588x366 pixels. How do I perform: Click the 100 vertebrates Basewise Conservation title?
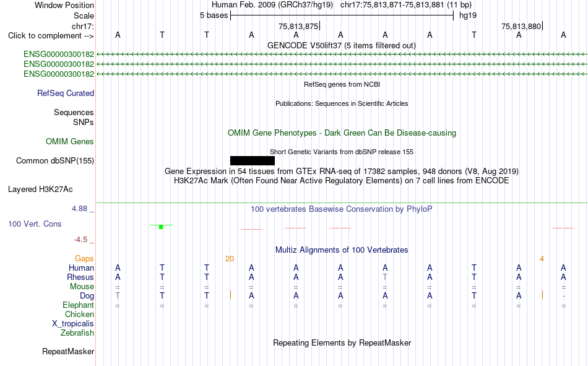[342, 209]
